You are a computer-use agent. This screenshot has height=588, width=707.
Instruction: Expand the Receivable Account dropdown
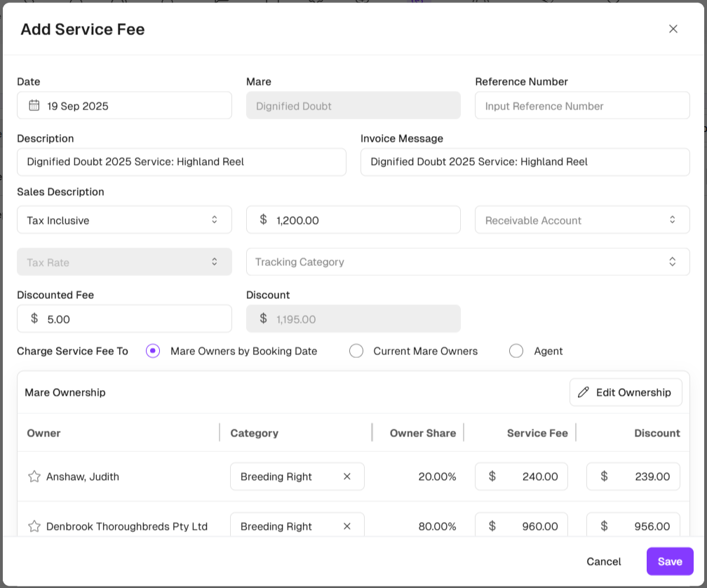tap(582, 220)
